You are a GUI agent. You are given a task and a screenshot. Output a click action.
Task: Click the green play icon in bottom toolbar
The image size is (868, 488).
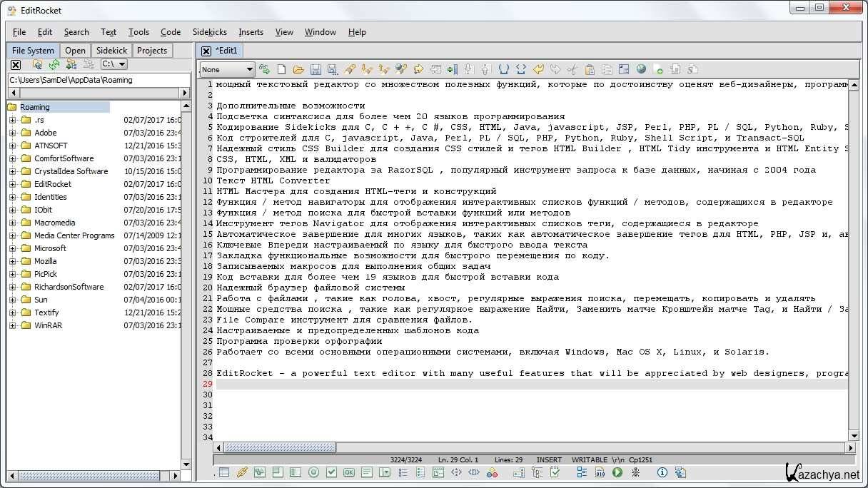coord(617,472)
